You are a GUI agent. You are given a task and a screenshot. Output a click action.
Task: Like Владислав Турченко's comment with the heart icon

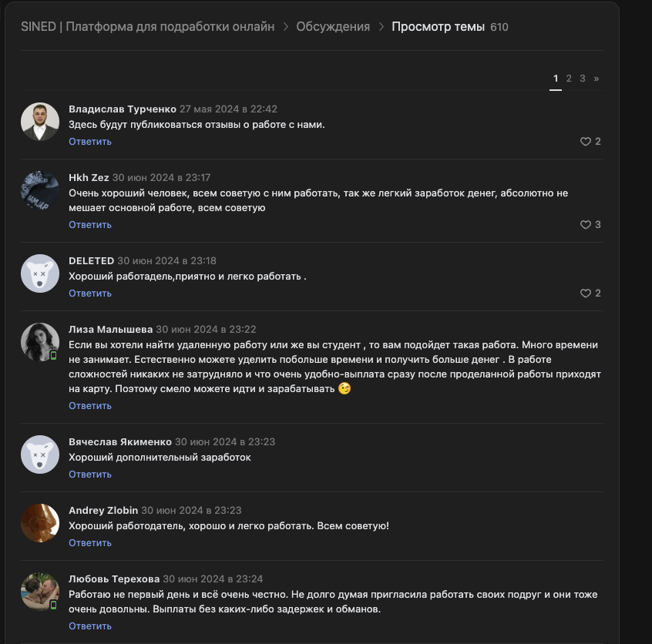585,142
